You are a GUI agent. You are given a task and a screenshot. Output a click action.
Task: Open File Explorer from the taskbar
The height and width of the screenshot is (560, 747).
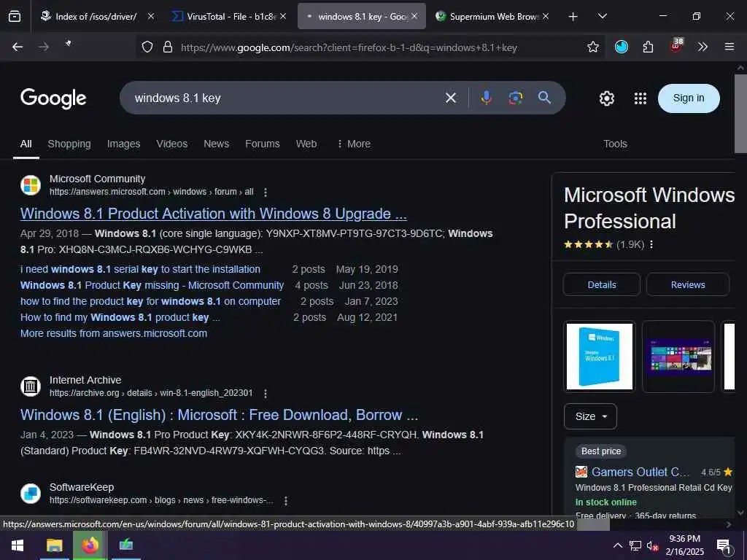pos(54,545)
